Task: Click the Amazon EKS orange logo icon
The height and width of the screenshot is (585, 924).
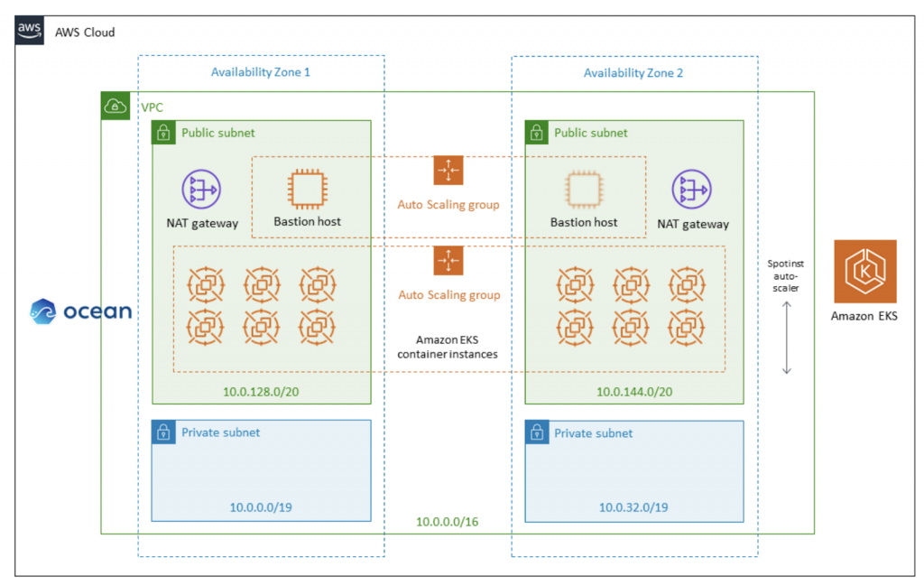Action: point(865,271)
